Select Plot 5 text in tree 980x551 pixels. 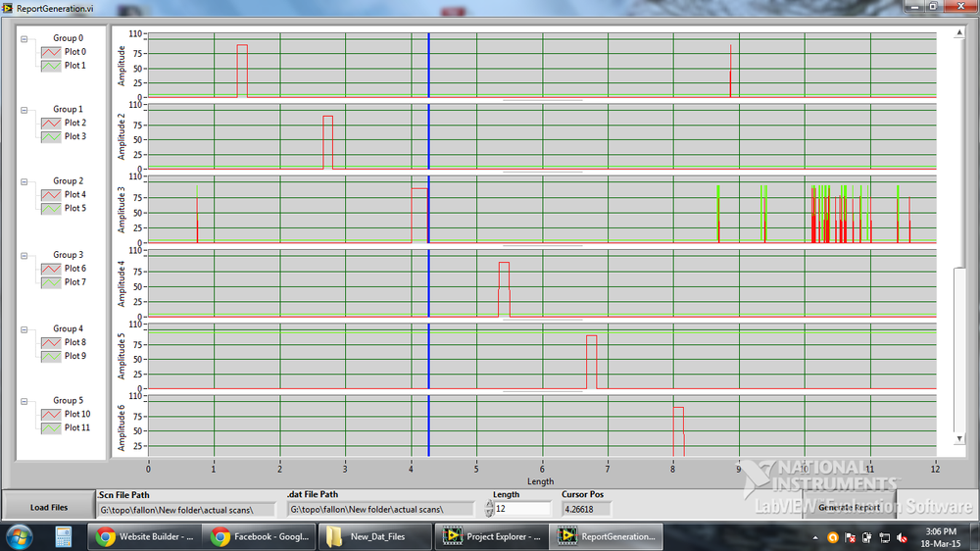pos(75,208)
